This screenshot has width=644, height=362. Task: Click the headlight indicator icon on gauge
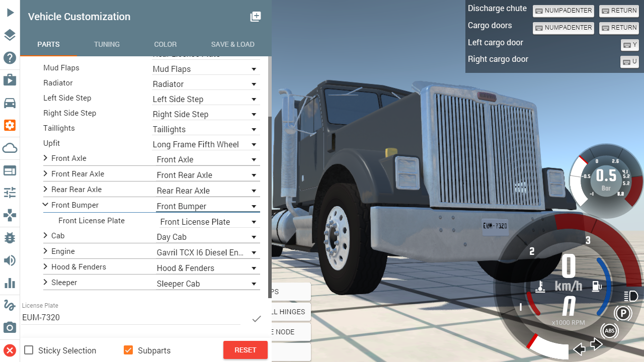coord(630,296)
